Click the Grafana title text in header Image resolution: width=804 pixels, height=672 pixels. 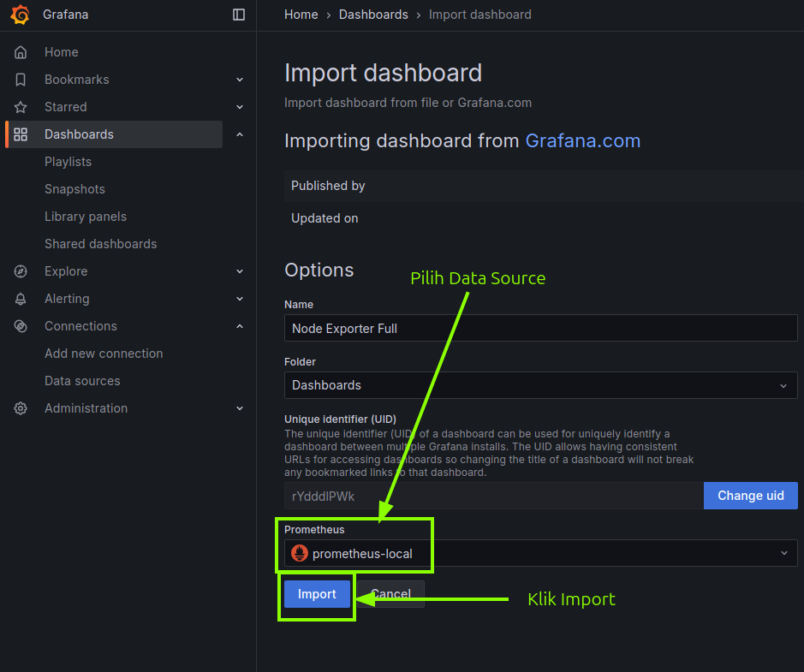point(66,15)
